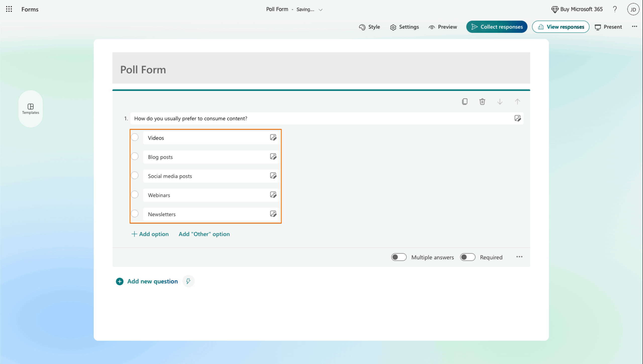The image size is (643, 364).
Task: Click Add "Other" option
Action: pos(204,234)
